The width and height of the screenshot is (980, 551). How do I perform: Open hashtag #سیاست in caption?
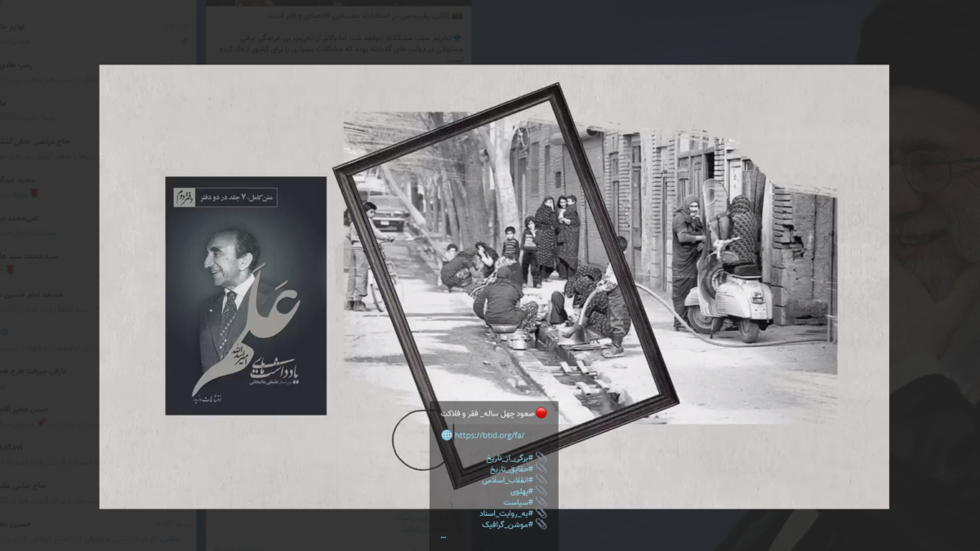point(518,502)
